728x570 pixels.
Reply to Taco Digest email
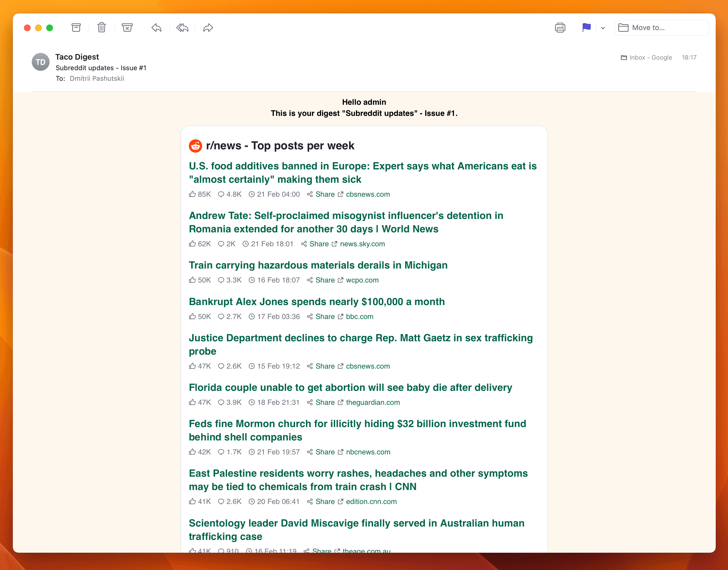point(156,28)
